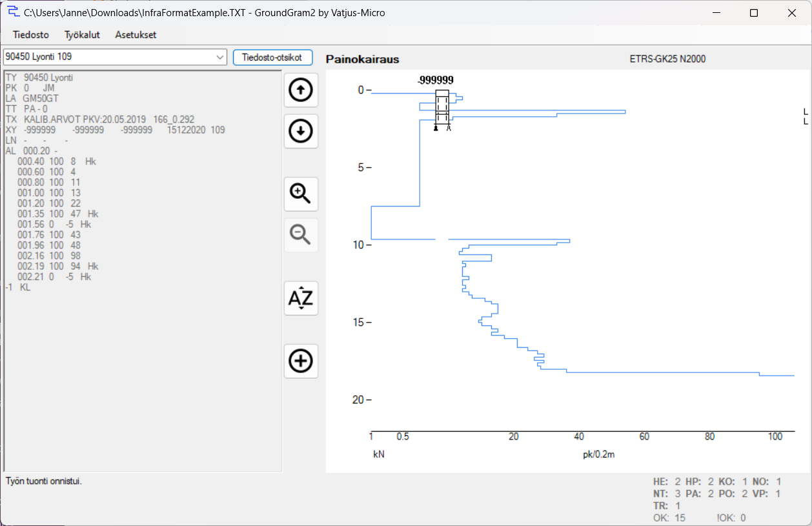812x526 pixels.
Task: Click the borehole symbol atop the chart
Action: pyautogui.click(x=442, y=110)
